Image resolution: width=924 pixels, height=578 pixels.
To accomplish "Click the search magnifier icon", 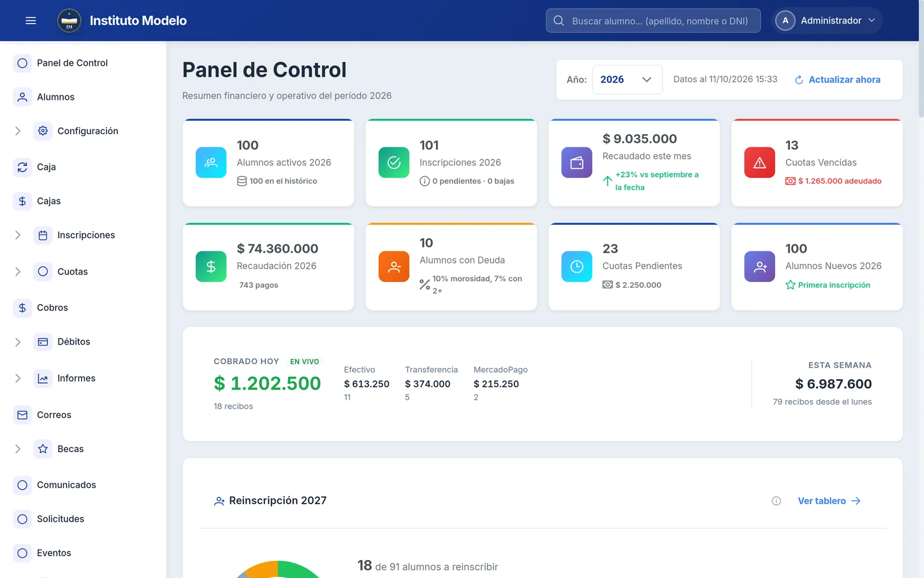I will pyautogui.click(x=558, y=21).
